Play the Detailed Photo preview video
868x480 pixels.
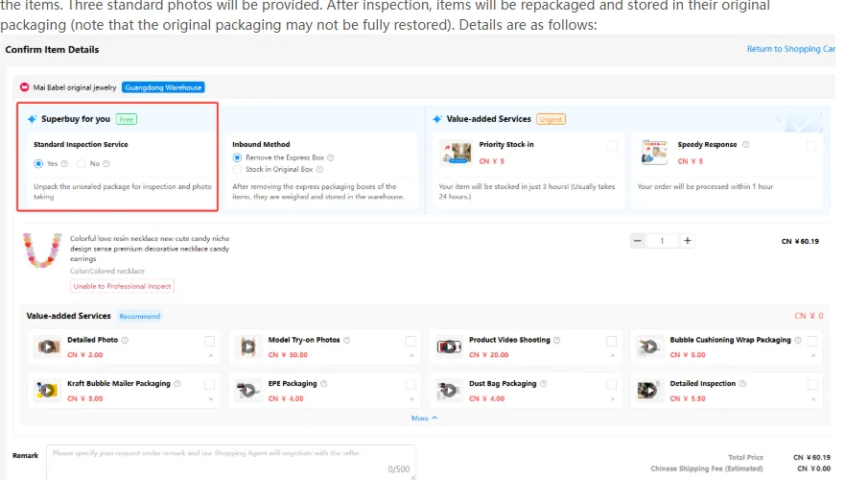coord(48,347)
